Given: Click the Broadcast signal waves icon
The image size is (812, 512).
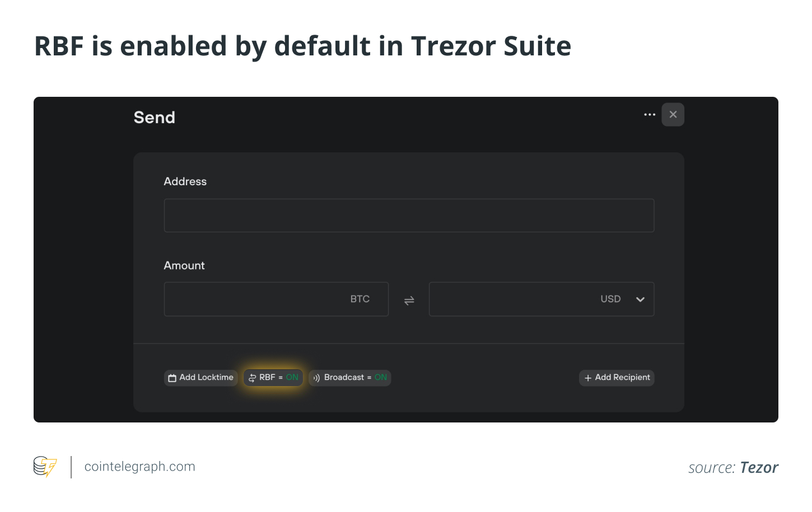Looking at the screenshot, I should (x=316, y=378).
